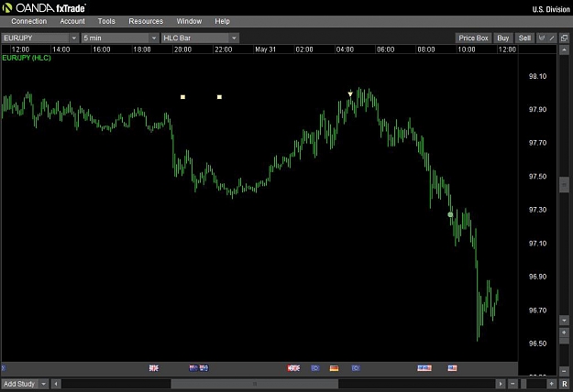Open the Help menu
The image size is (573, 392).
(x=222, y=21)
